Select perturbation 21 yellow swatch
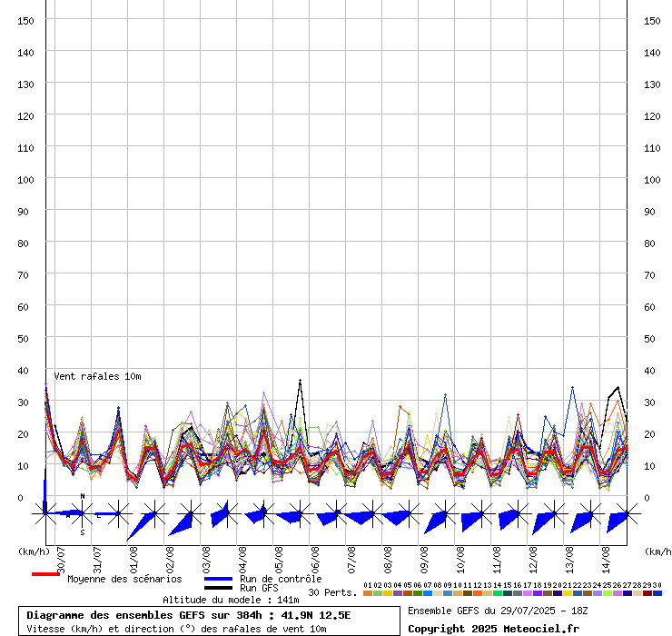 pyautogui.click(x=567, y=593)
